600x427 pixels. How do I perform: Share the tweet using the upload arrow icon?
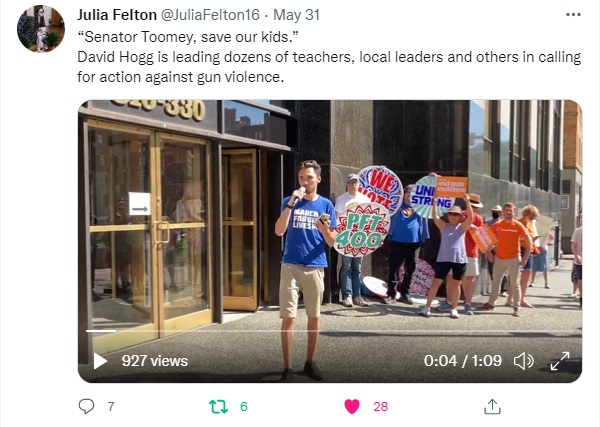(492, 406)
